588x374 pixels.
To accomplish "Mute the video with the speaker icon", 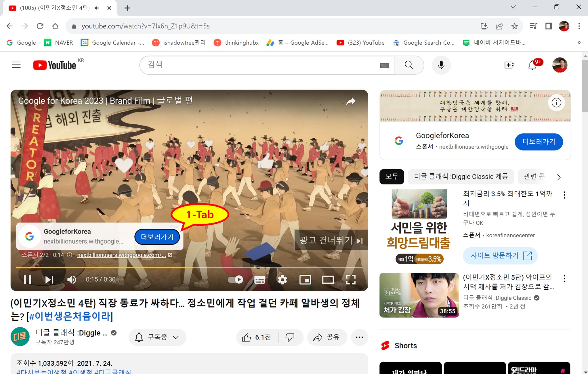I will click(71, 280).
